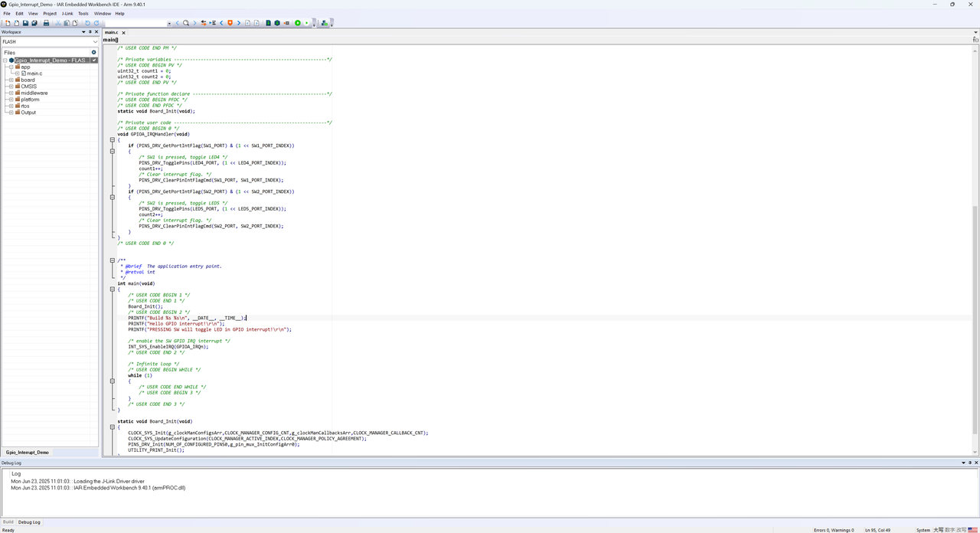Toggle bookmark with orange bookmark icon
The height and width of the screenshot is (533, 980).
pyautogui.click(x=230, y=23)
